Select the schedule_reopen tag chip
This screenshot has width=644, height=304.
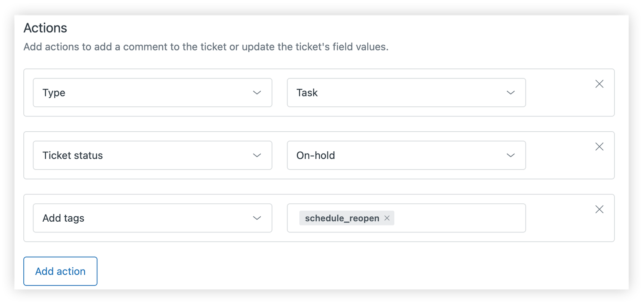[341, 218]
